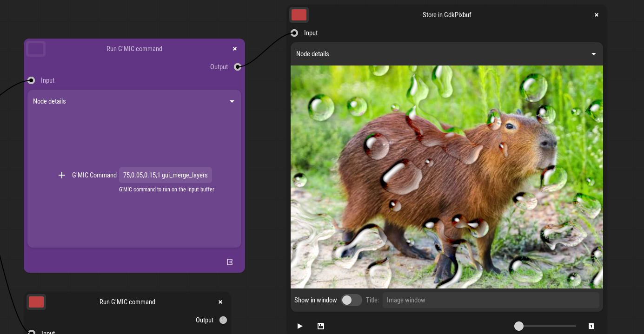The width and height of the screenshot is (644, 334).
Task: Toggle the purple node's top-left color box
Action: 36,49
